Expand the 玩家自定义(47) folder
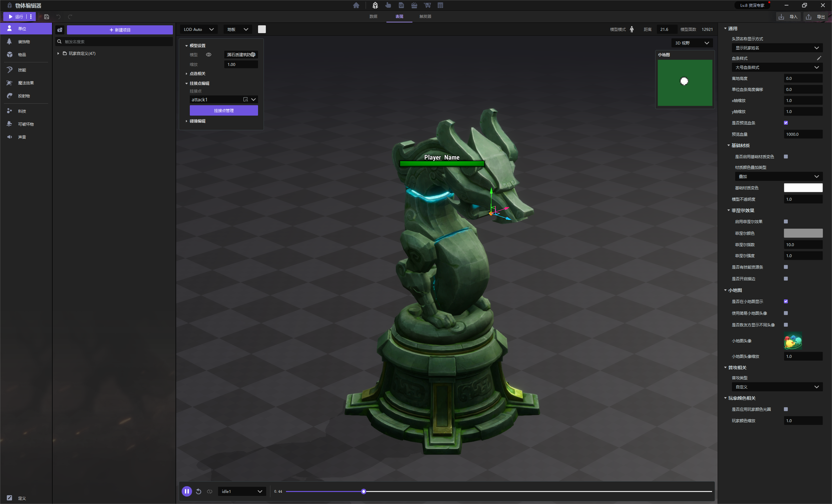This screenshot has height=504, width=832. pos(58,53)
